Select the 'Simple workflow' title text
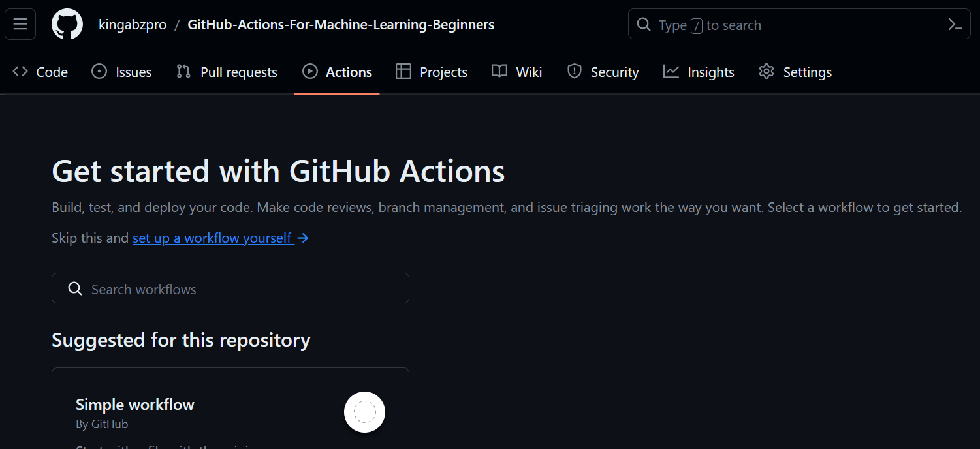The height and width of the screenshot is (449, 980). [x=135, y=405]
